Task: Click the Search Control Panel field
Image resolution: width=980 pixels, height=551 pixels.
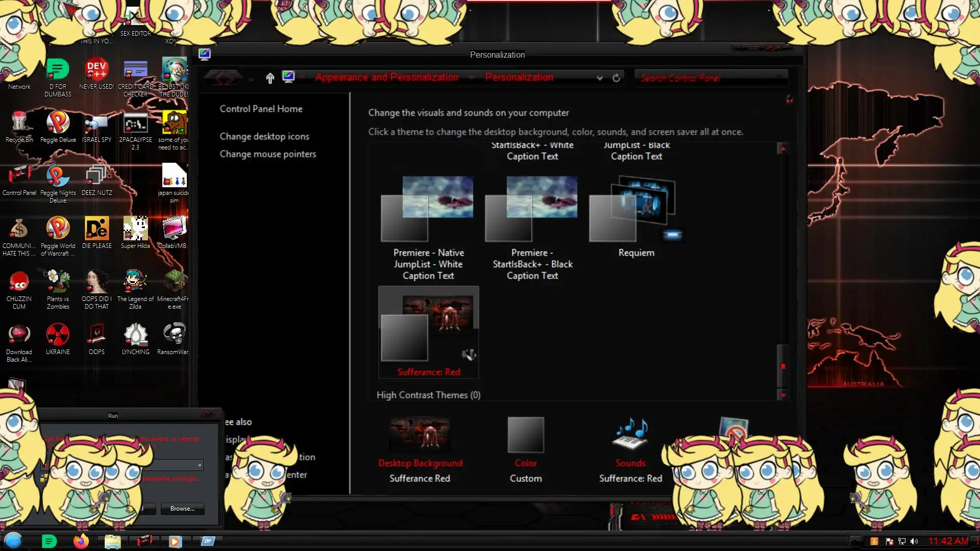Action: (709, 78)
